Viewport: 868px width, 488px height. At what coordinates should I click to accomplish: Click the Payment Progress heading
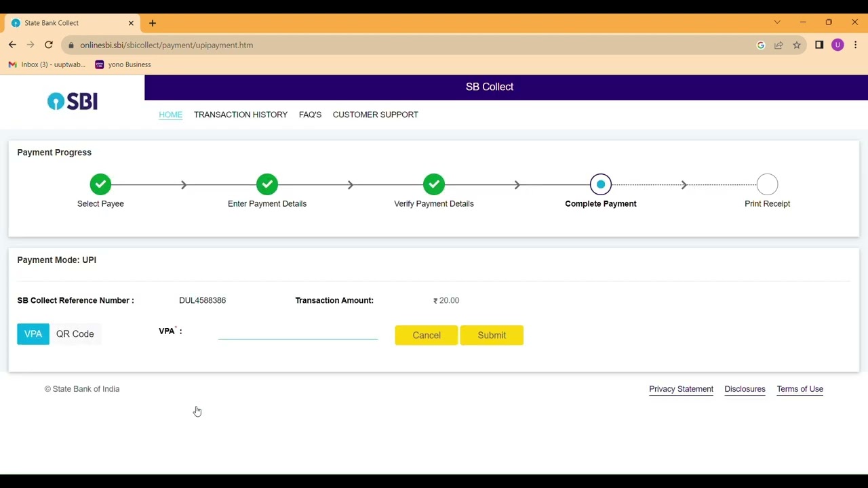(54, 152)
